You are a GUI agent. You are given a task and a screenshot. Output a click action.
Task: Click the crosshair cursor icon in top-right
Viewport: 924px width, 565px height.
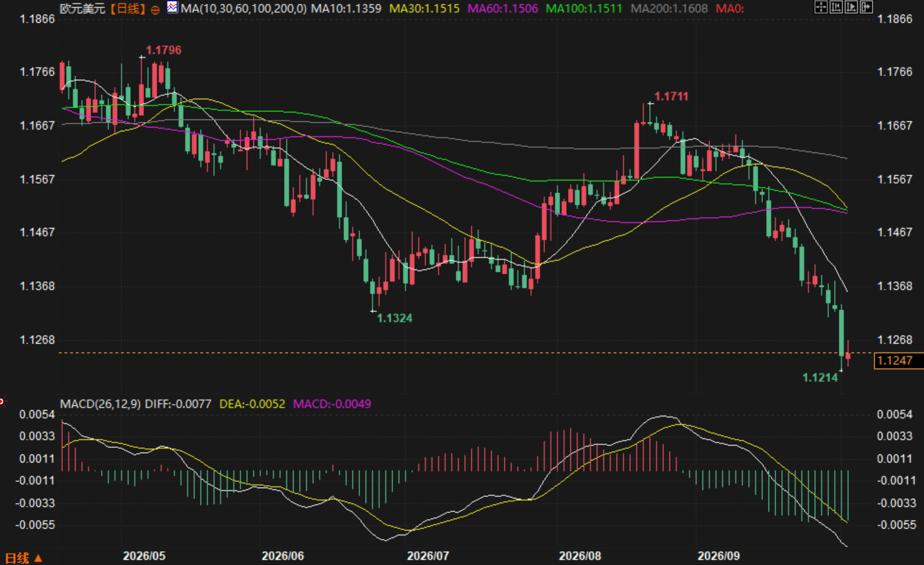tap(821, 7)
